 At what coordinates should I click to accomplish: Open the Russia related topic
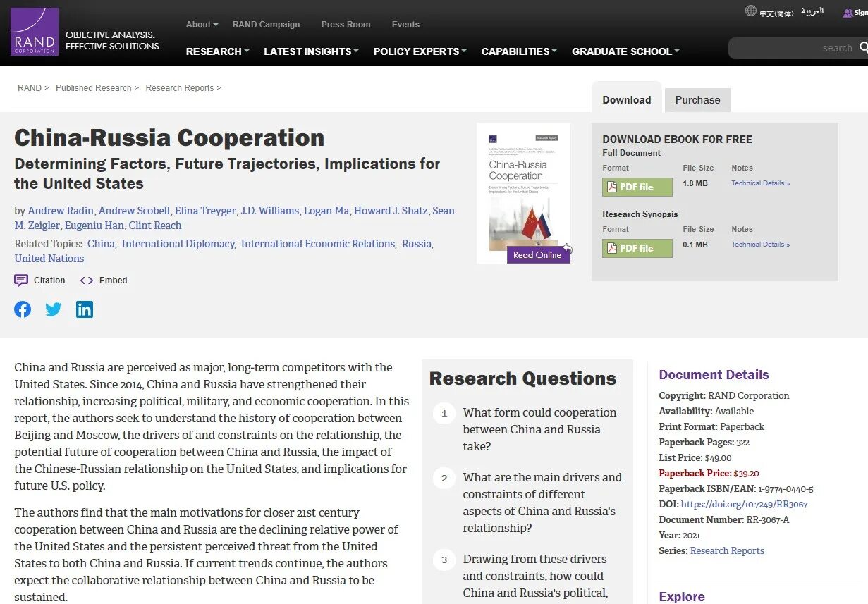click(417, 244)
